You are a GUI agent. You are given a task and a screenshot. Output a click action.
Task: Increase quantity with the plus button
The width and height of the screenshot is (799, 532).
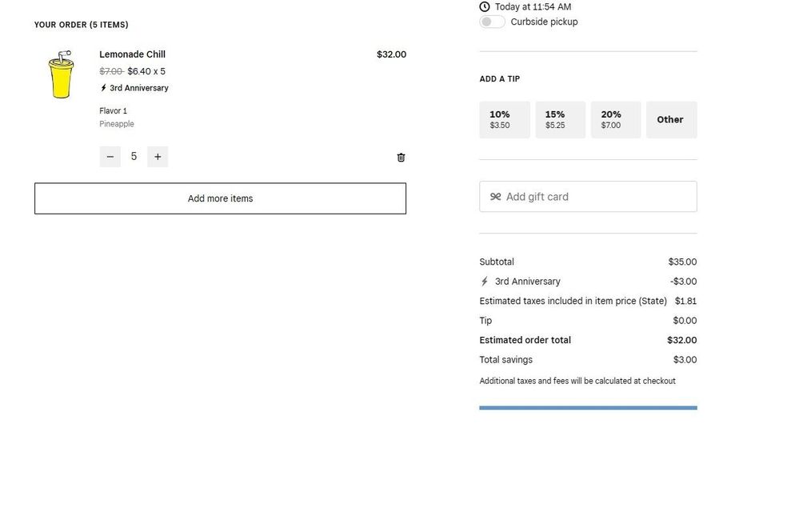click(158, 157)
